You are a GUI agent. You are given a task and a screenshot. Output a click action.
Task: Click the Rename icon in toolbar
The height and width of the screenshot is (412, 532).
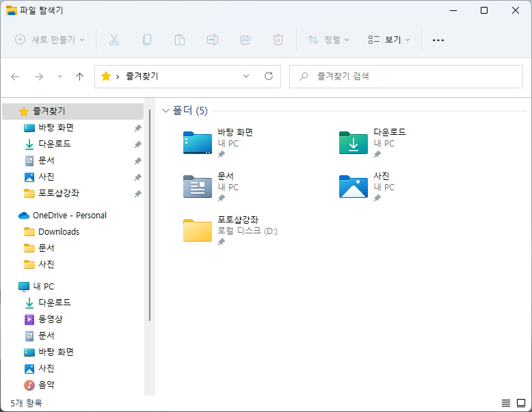coord(213,40)
